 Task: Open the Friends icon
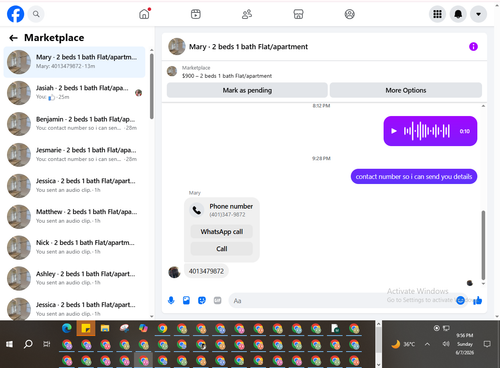coord(247,14)
